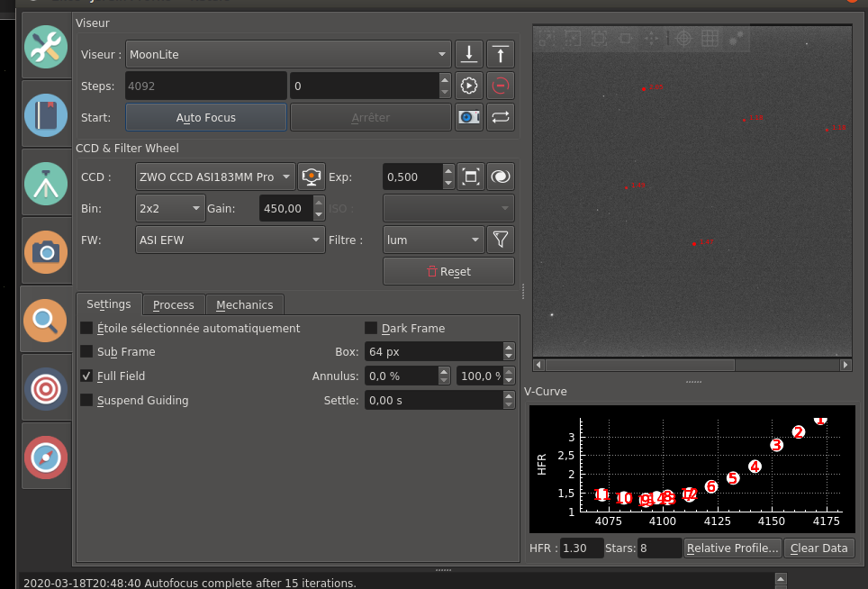Enable the Dark Frame checkbox

(x=371, y=328)
